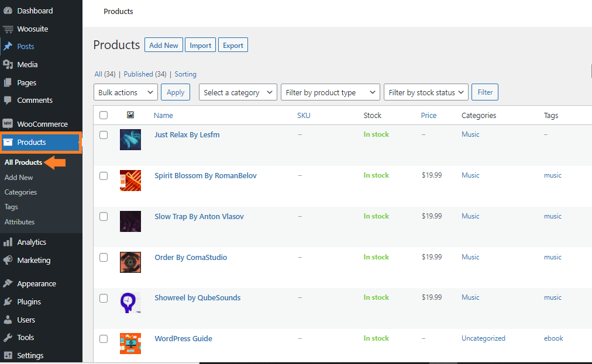Viewport: 592px width, 364px height.
Task: Click the Users person icon
Action: [8, 320]
